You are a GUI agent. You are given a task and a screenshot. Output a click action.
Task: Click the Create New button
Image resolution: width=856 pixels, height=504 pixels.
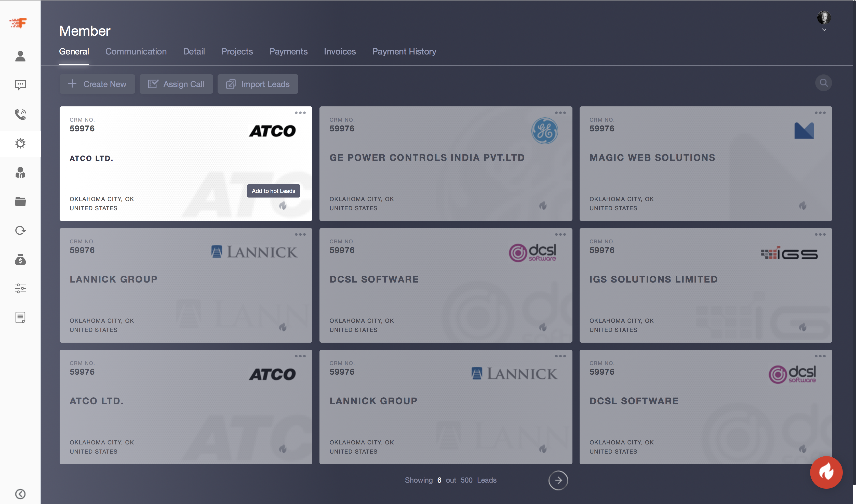click(x=97, y=84)
